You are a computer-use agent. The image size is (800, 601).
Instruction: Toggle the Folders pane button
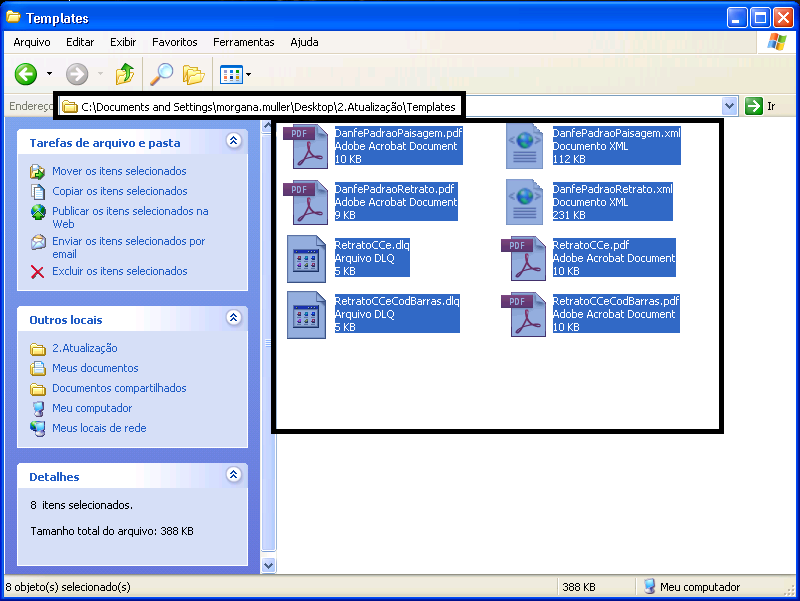[193, 74]
